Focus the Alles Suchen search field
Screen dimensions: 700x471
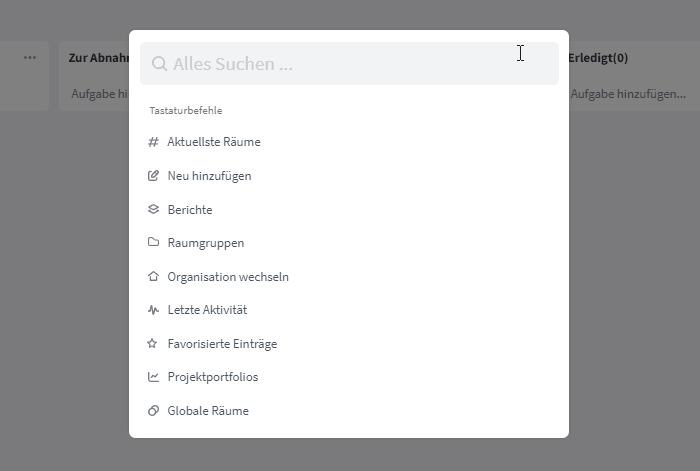[349, 63]
